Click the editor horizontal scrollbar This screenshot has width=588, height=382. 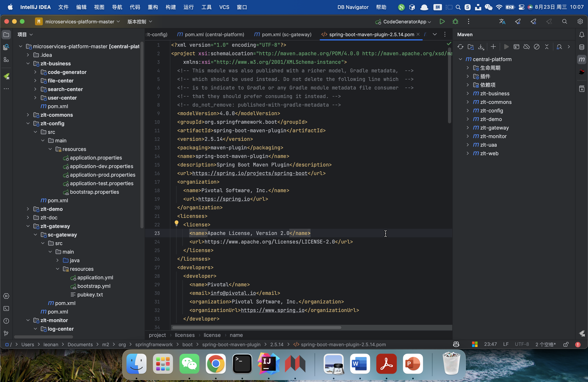256,328
